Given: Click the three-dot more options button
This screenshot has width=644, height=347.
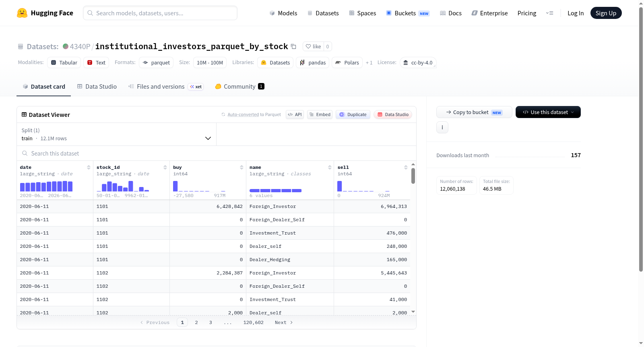Looking at the screenshot, I should click(442, 127).
